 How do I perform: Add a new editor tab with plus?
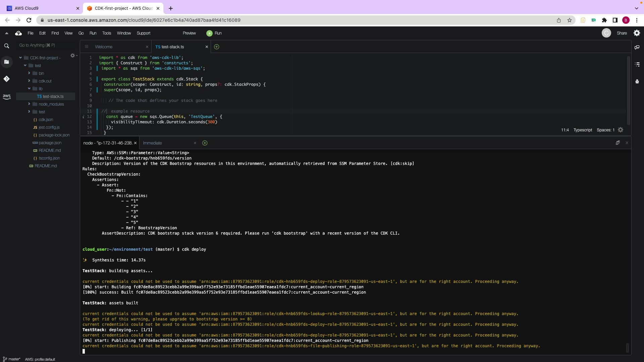pyautogui.click(x=216, y=47)
